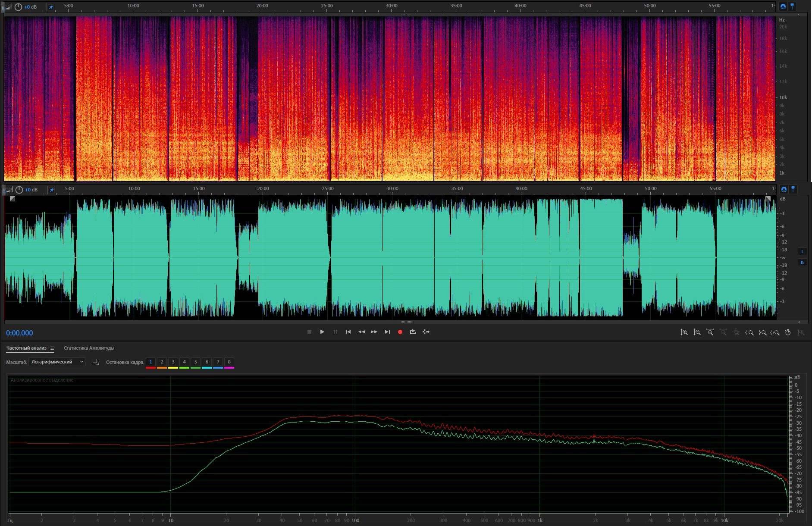Open the Частотный анализ panel menu
This screenshot has height=526, width=812.
52,348
